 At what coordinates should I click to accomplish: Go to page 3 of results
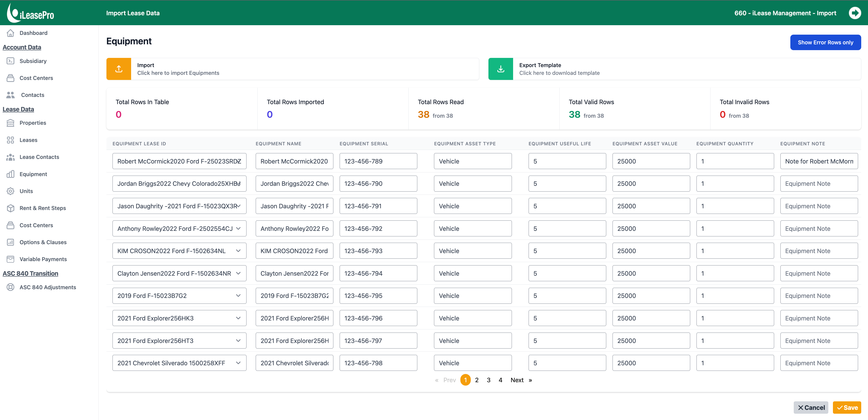[x=489, y=380]
